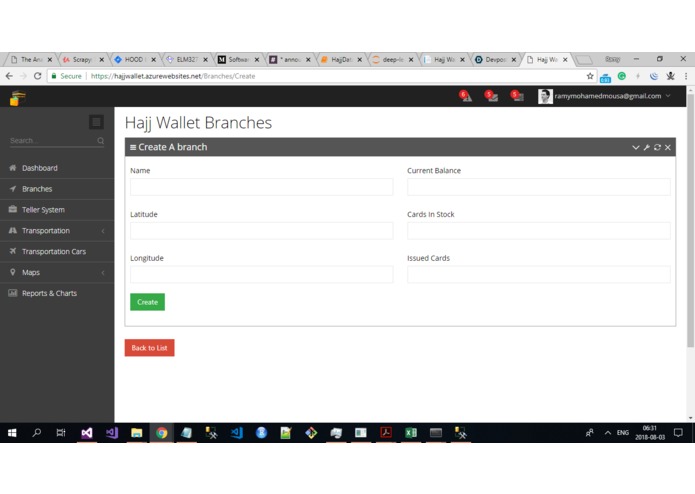The width and height of the screenshot is (695, 494).
Task: Open Transportation Cars in the sidebar
Action: coord(57,251)
